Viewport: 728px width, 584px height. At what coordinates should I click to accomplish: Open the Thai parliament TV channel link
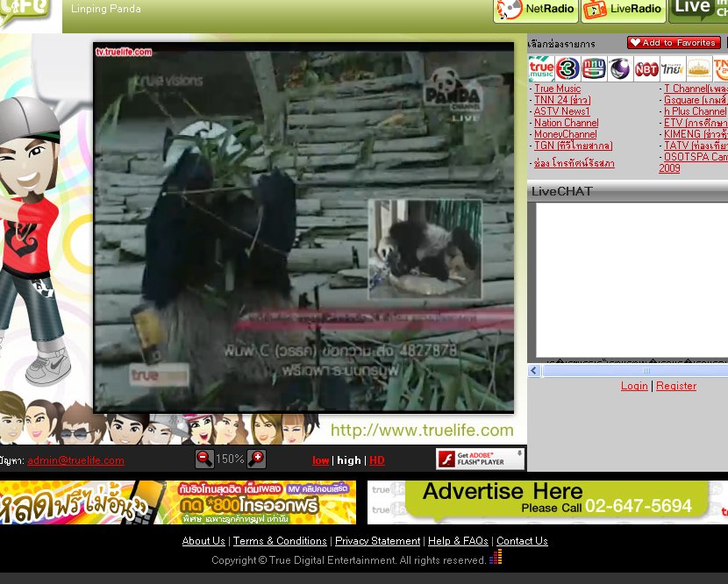pyautogui.click(x=574, y=163)
